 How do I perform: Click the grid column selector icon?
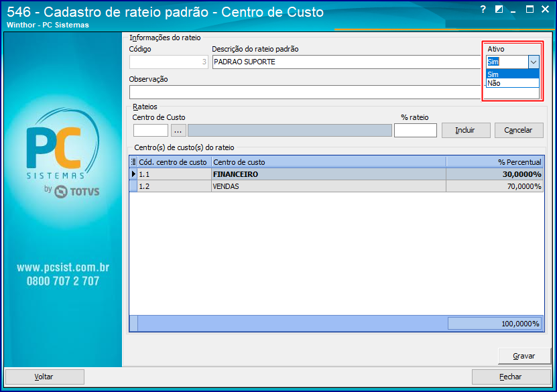point(133,162)
